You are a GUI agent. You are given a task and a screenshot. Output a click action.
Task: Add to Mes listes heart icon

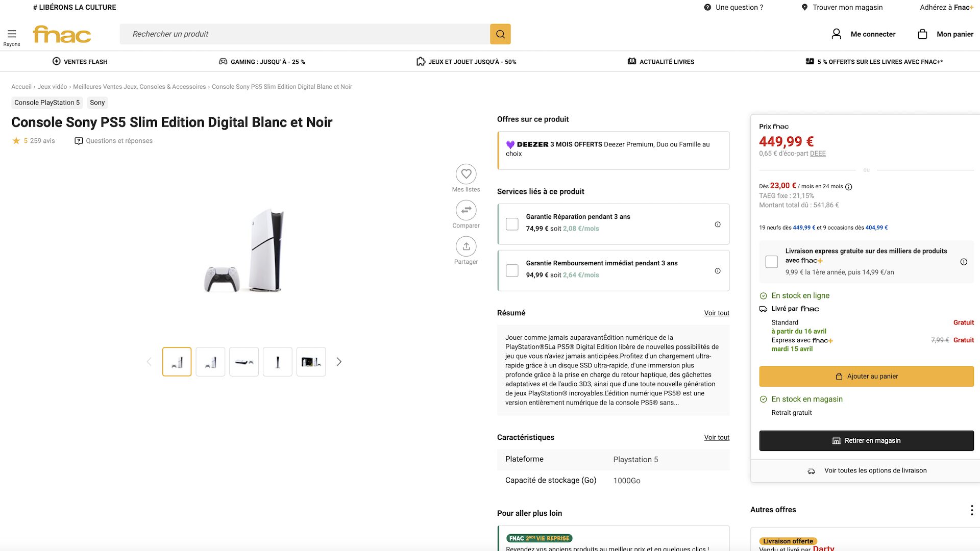coord(466,174)
